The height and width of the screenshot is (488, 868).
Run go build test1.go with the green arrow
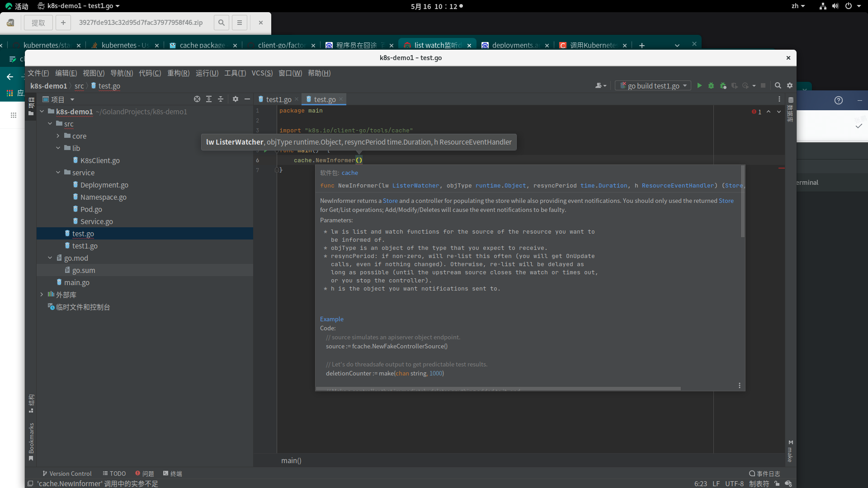coord(699,85)
